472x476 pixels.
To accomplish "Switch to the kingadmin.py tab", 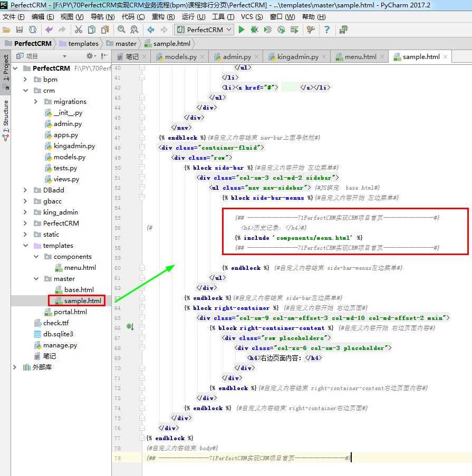I will point(297,57).
